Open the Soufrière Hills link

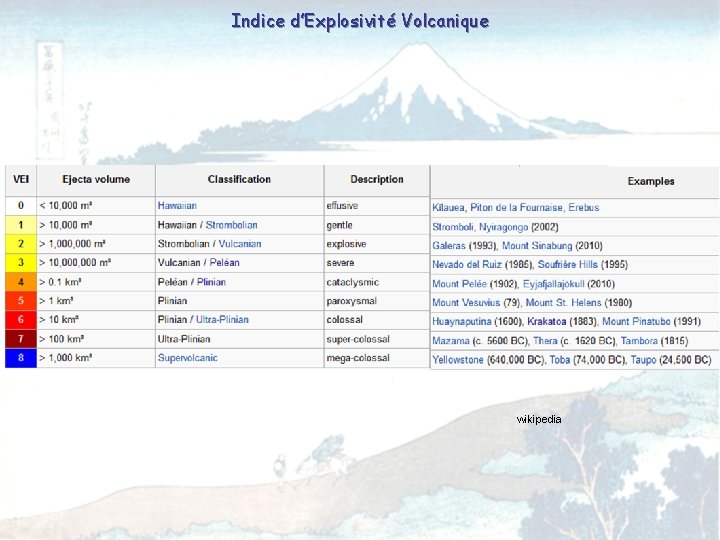(568, 264)
